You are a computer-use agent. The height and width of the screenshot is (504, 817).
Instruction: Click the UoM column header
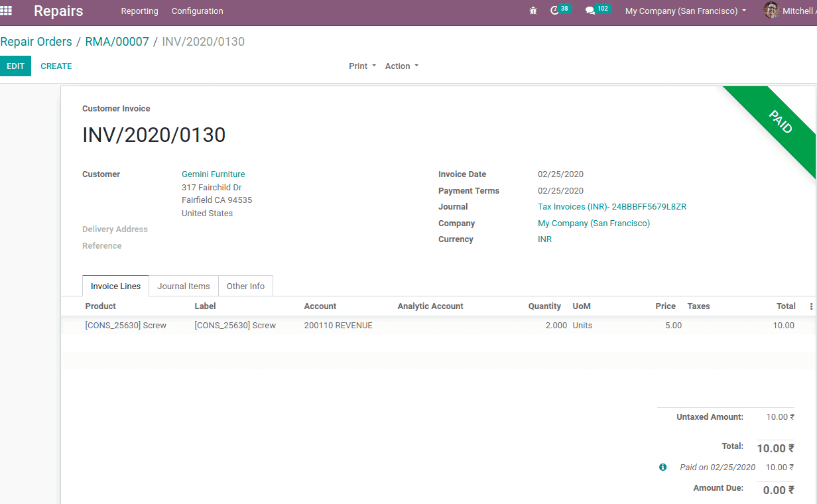tap(582, 306)
